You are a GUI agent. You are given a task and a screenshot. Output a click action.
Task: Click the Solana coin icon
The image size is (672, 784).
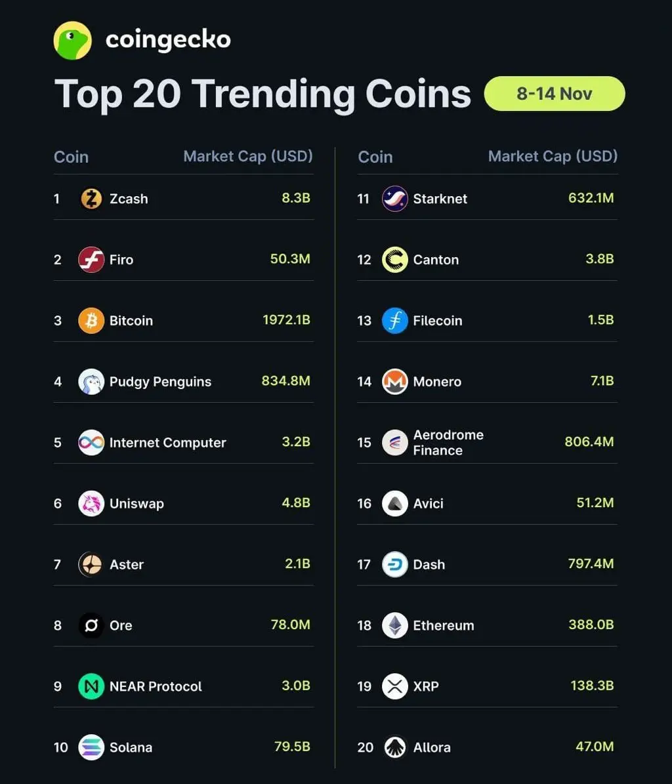(91, 747)
